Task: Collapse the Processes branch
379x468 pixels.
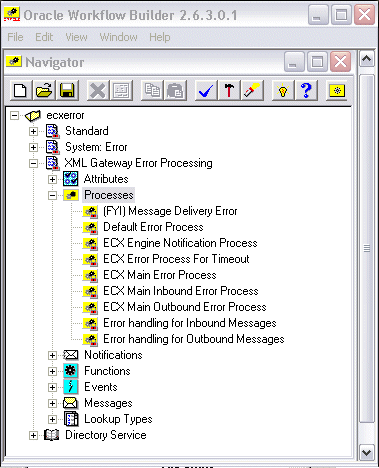Action: click(x=52, y=195)
